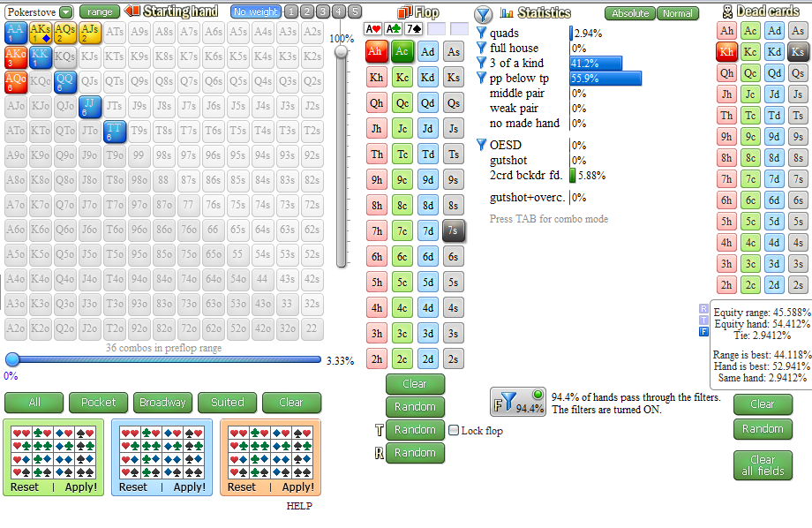
Task: Pick Qc card in the Flop panel
Action: [x=402, y=103]
